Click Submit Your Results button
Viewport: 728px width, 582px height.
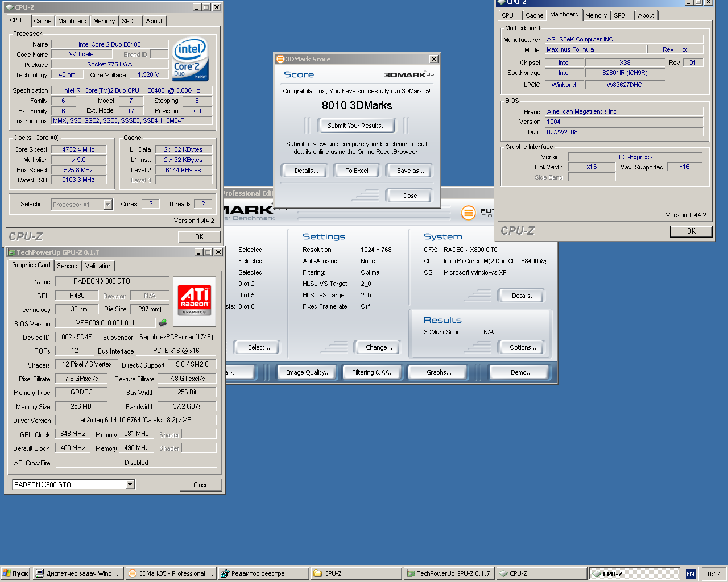[357, 126]
